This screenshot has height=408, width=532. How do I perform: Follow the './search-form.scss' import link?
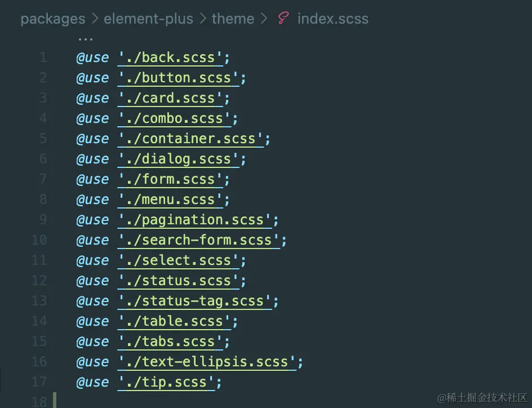tap(199, 240)
